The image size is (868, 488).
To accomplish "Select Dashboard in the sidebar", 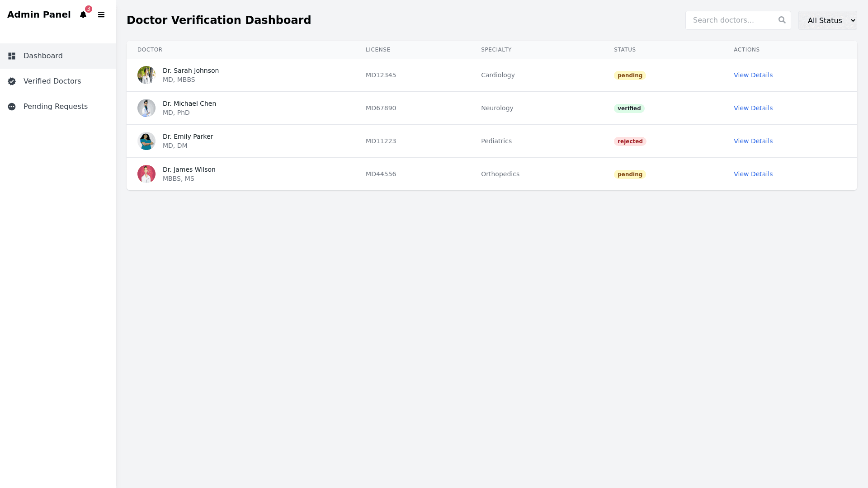I will tap(43, 56).
